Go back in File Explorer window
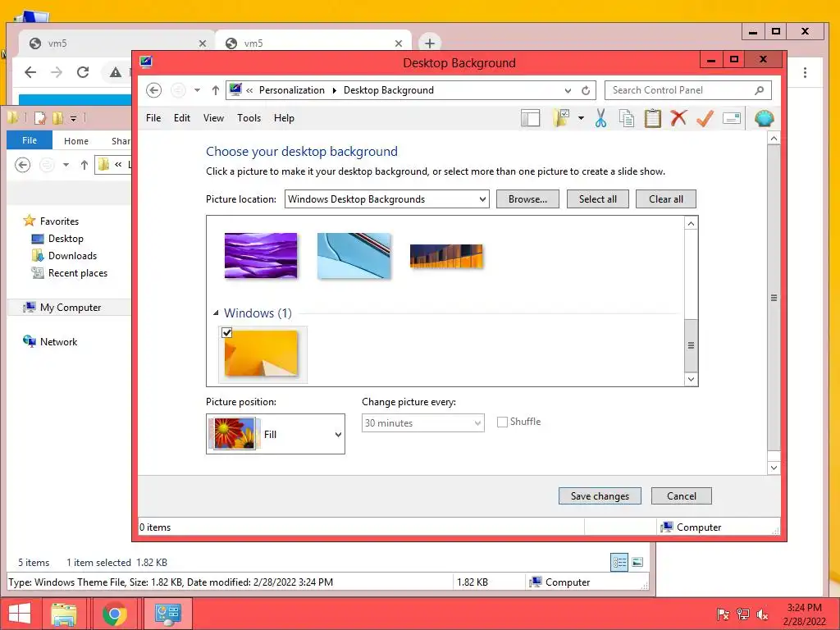The width and height of the screenshot is (840, 630). pos(22,164)
